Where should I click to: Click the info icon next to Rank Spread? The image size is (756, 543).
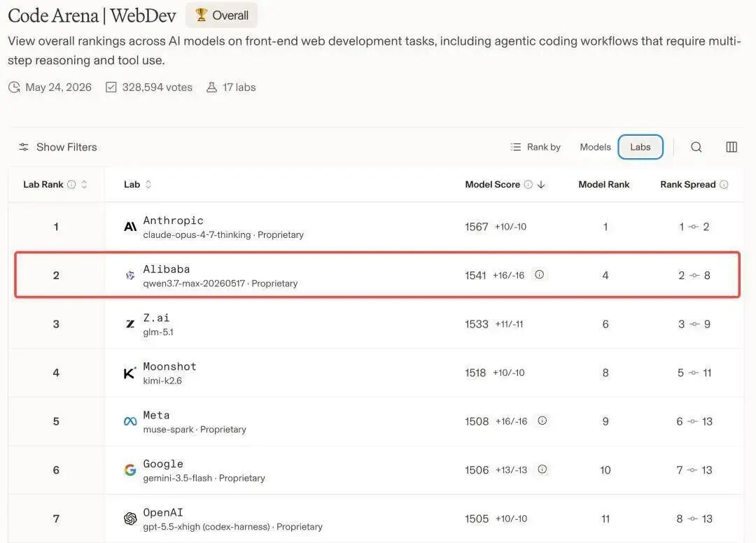click(x=724, y=185)
